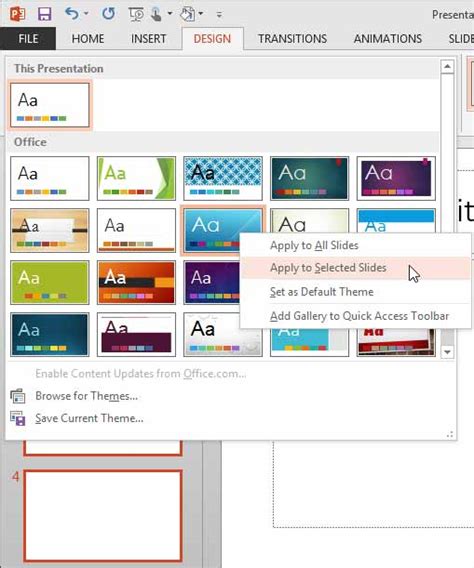Undo the last action
The height and width of the screenshot is (568, 474).
pos(72,14)
